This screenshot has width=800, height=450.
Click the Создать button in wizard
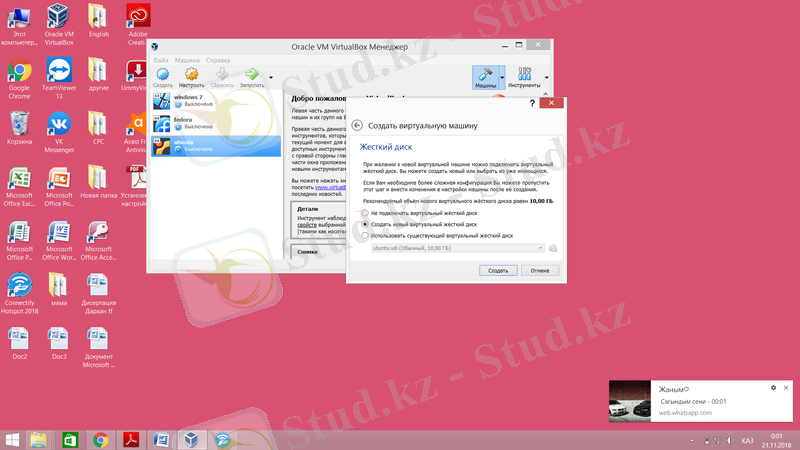click(x=498, y=270)
